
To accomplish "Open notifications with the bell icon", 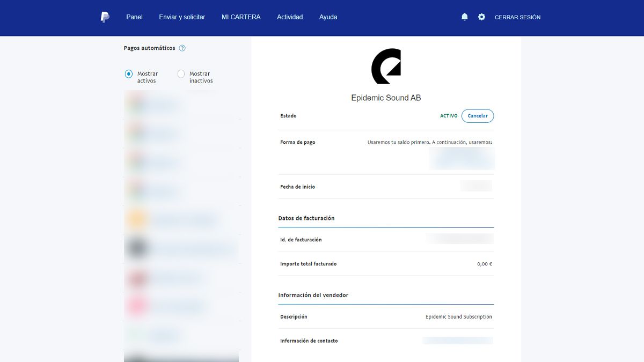I will 464,17.
